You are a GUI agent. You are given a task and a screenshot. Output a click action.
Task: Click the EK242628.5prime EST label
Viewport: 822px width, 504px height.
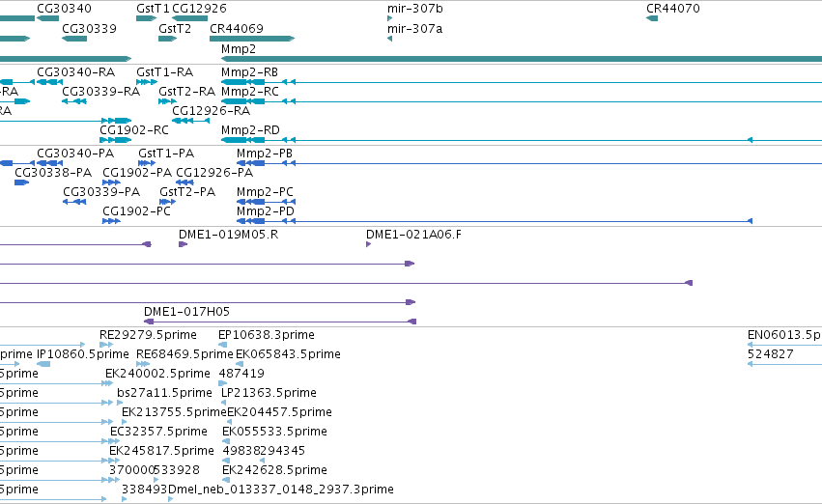(274, 470)
